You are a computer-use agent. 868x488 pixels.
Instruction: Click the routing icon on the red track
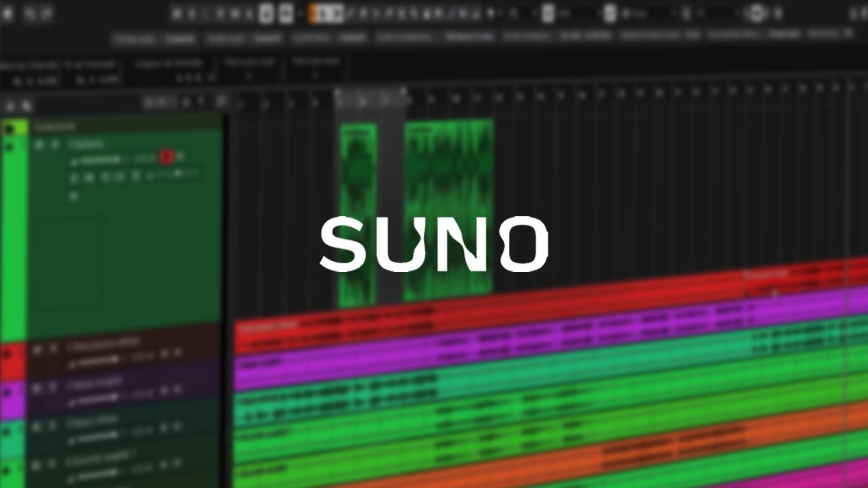click(165, 353)
